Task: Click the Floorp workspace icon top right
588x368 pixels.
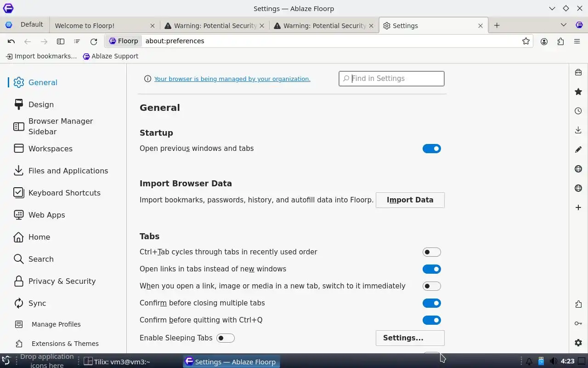Action: (579, 25)
